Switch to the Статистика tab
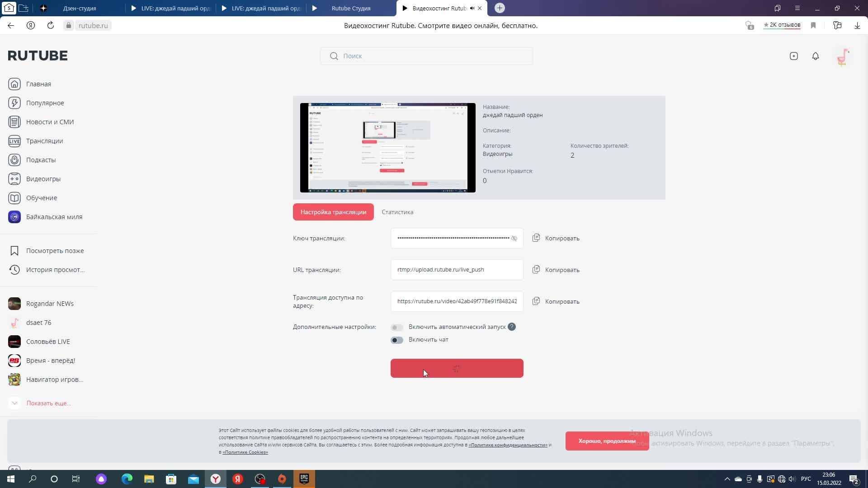 (x=397, y=212)
